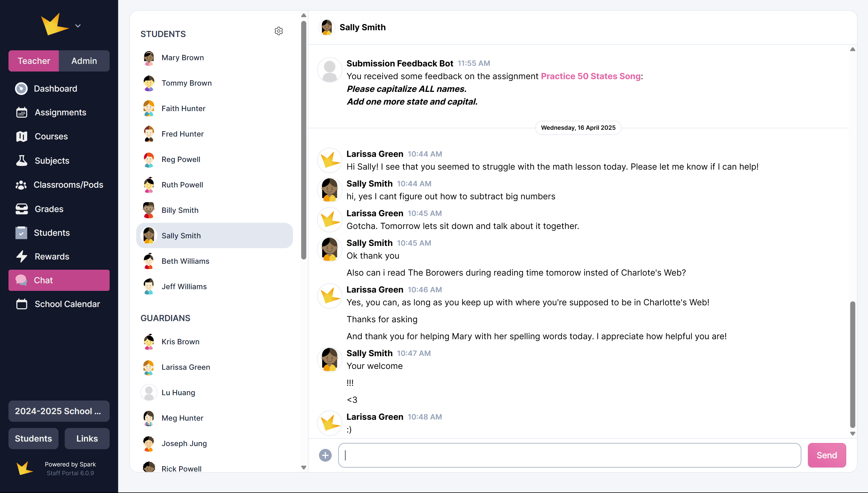The image size is (868, 493).
Task: Open Classrooms/Pods section
Action: (68, 185)
